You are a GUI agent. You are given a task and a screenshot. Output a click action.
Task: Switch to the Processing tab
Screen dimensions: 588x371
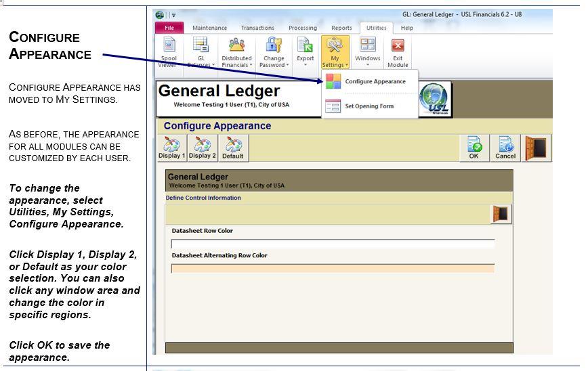click(303, 28)
